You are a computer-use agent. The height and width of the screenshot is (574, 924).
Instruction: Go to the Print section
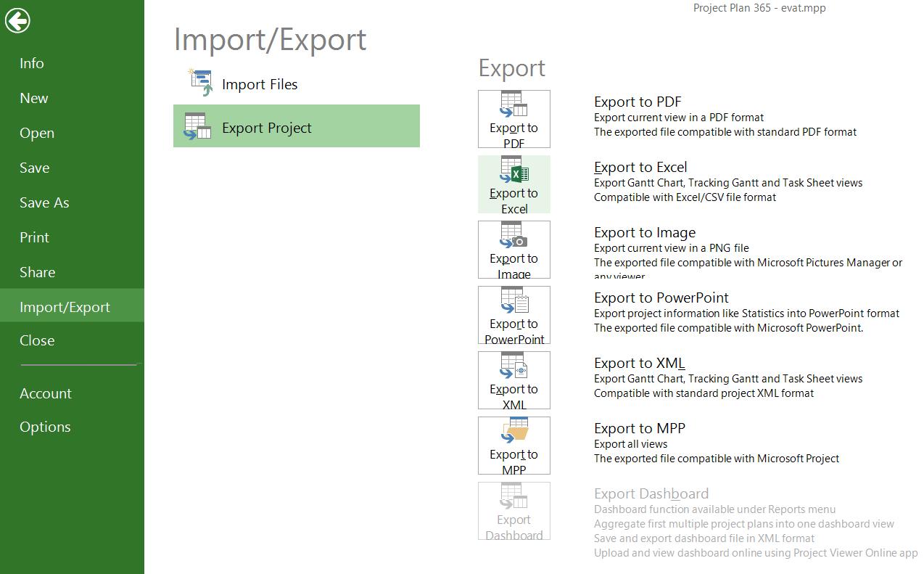coord(33,237)
